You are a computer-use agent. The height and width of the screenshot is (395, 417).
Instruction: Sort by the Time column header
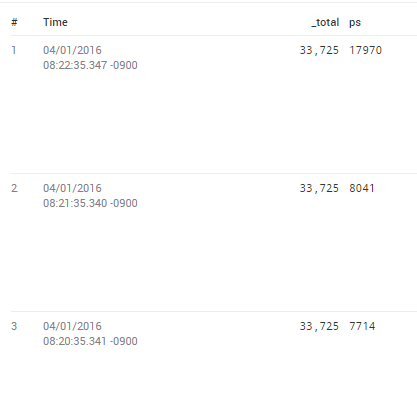point(55,22)
